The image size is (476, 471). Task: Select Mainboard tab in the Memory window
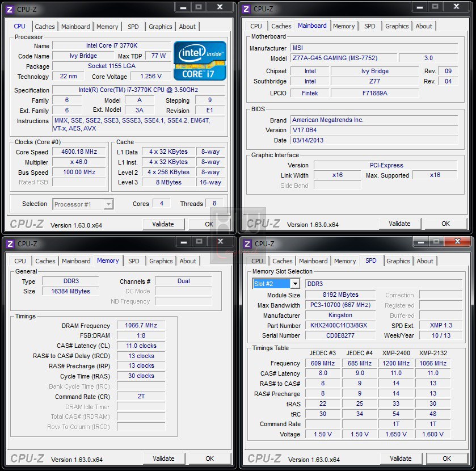tap(76, 261)
